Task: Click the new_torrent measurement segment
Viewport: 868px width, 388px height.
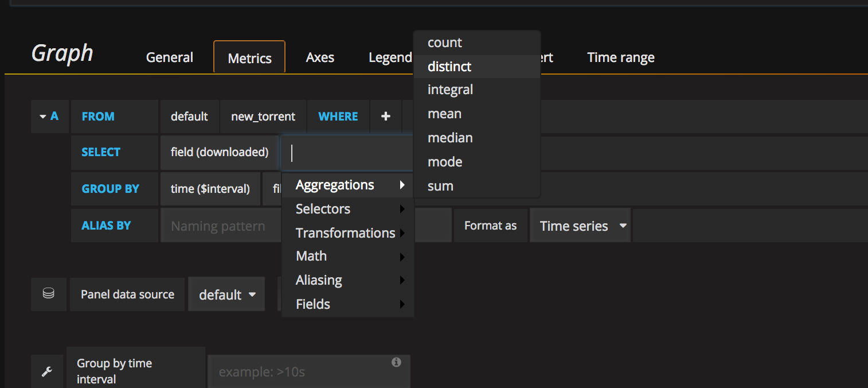Action: pyautogui.click(x=263, y=117)
